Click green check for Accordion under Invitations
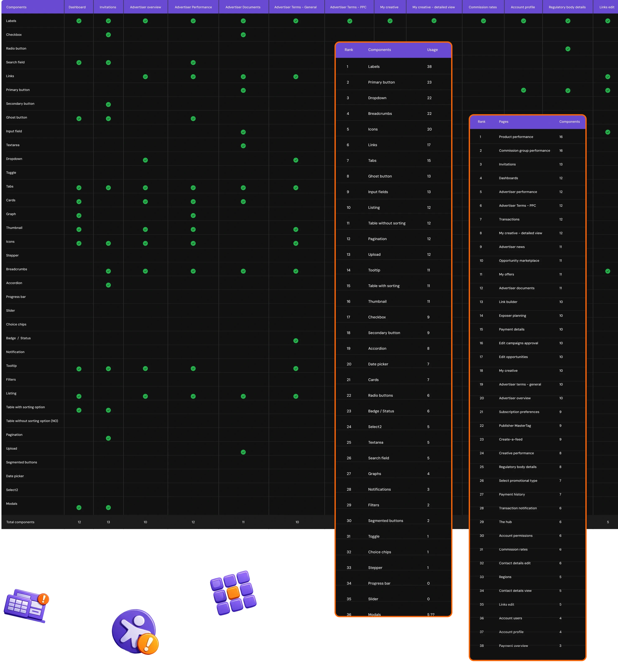618x672 pixels. [108, 285]
